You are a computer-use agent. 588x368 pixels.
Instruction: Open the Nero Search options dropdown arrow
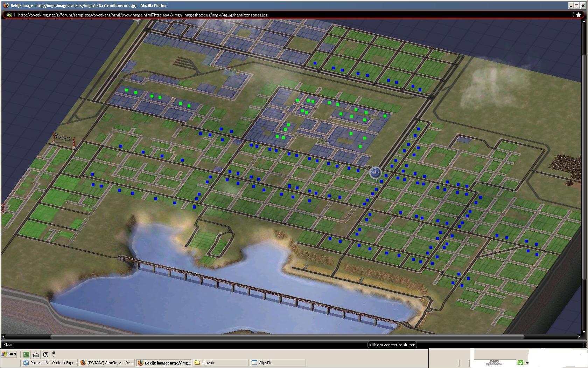[x=527, y=363]
